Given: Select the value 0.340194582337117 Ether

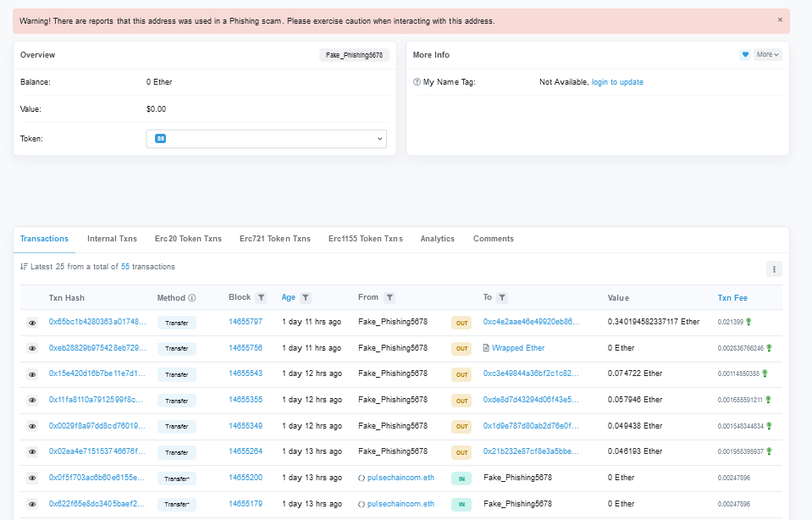Looking at the screenshot, I should pos(654,322).
